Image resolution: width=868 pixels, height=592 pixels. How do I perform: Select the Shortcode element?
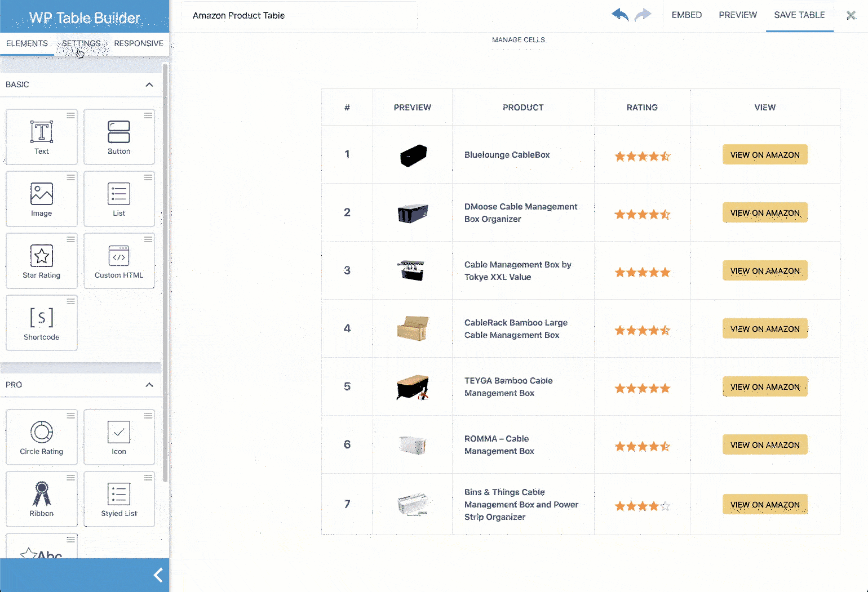(x=42, y=323)
